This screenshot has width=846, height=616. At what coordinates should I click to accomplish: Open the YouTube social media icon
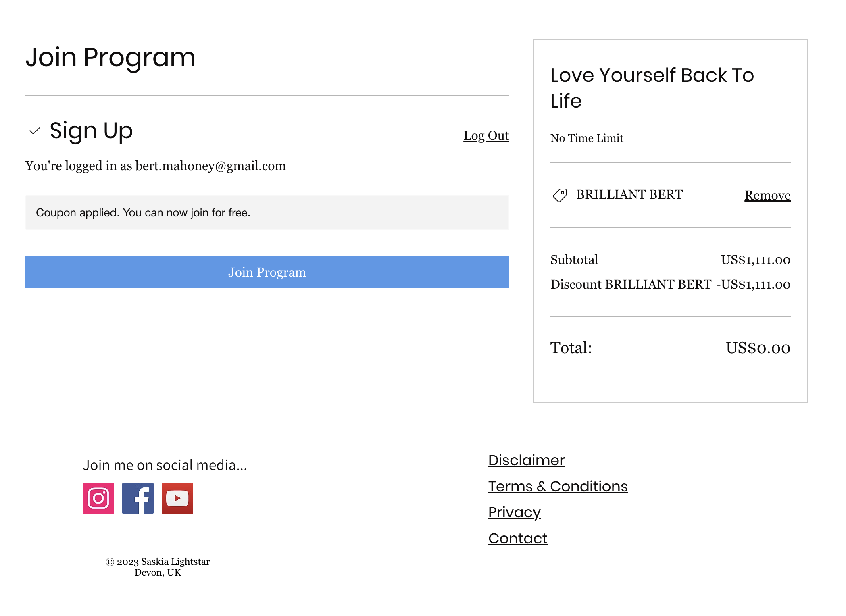click(177, 498)
